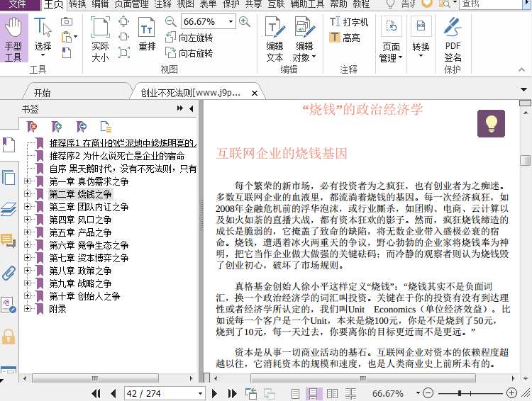Open bookmark 推荐序2 为什么说死亡是企业的宿命

point(117,156)
